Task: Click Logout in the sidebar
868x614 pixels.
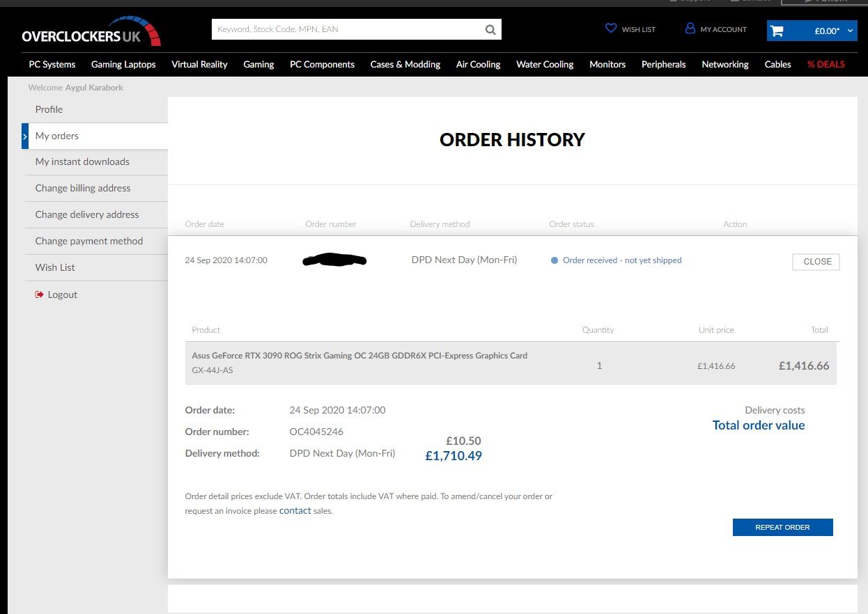Action: 62,294
